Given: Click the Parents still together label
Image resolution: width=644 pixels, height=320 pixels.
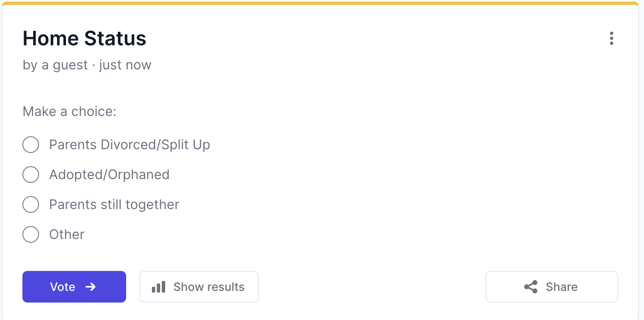Looking at the screenshot, I should pos(114,204).
